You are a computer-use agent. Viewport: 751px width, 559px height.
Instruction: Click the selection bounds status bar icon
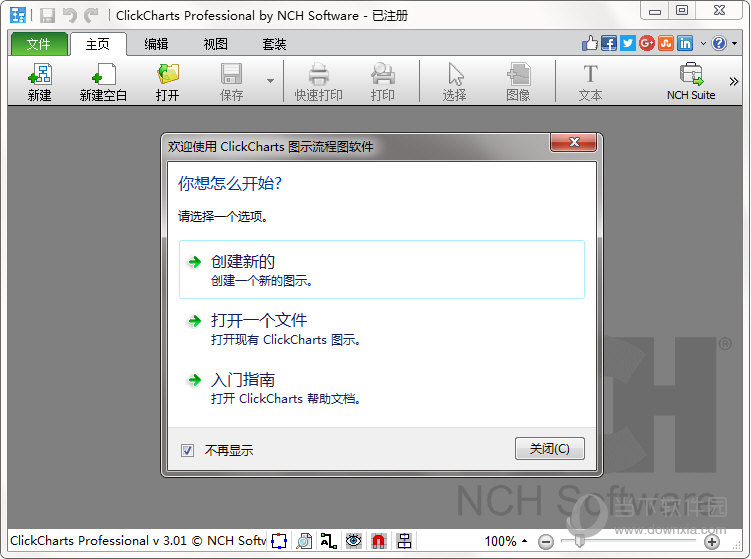[x=279, y=541]
